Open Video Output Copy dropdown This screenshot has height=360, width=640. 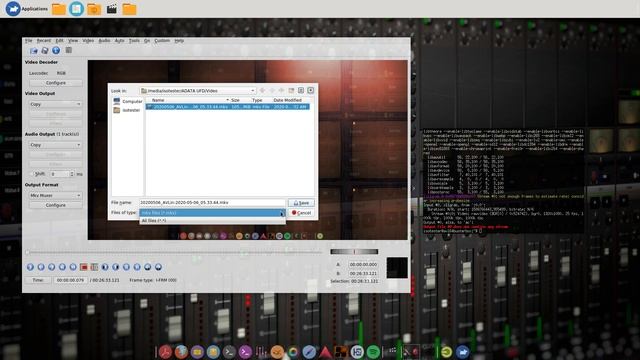tap(55, 104)
